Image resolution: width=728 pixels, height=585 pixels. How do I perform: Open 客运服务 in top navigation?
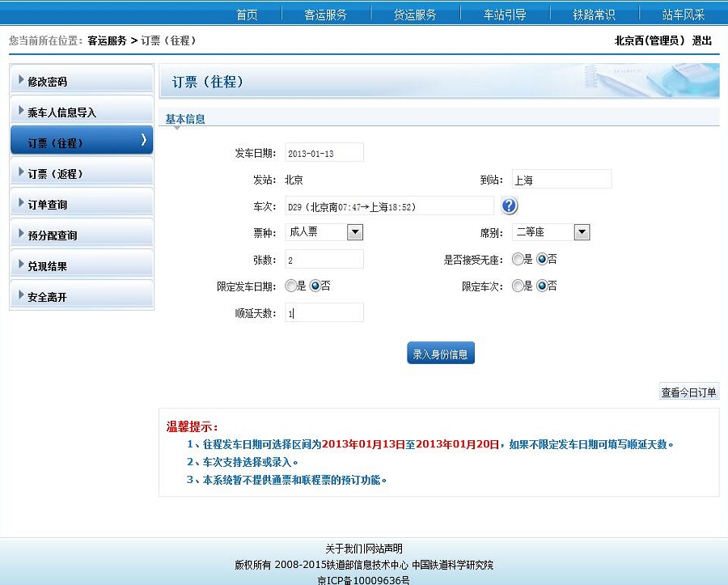[x=325, y=15]
